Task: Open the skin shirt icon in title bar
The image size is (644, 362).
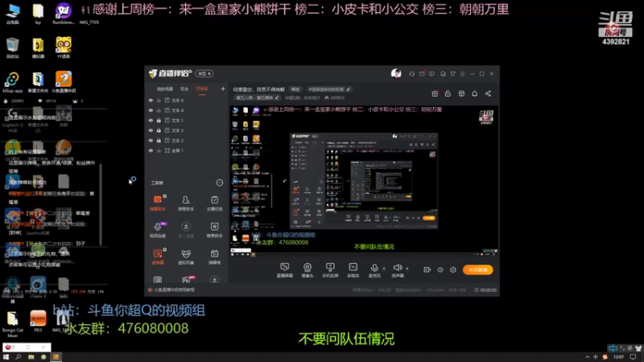Action: [452, 74]
